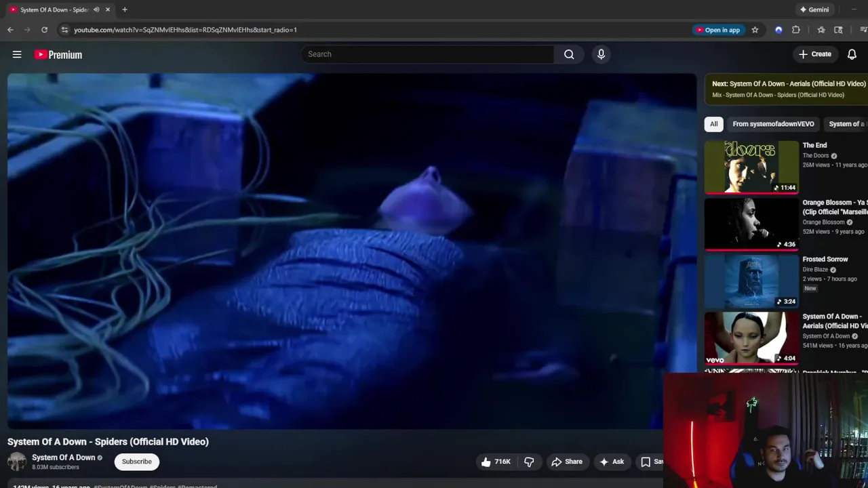Image resolution: width=868 pixels, height=488 pixels.
Task: Start voice search with microphone icon
Action: 601,54
